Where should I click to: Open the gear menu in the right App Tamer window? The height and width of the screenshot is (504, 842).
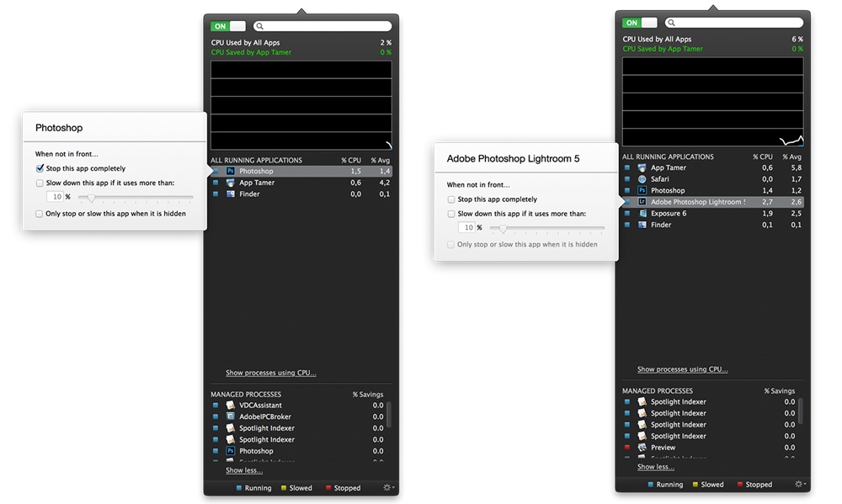click(800, 484)
